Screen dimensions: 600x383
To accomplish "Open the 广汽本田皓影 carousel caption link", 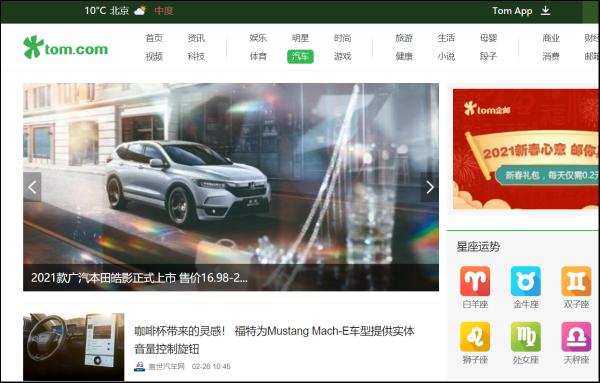I will pyautogui.click(x=139, y=277).
